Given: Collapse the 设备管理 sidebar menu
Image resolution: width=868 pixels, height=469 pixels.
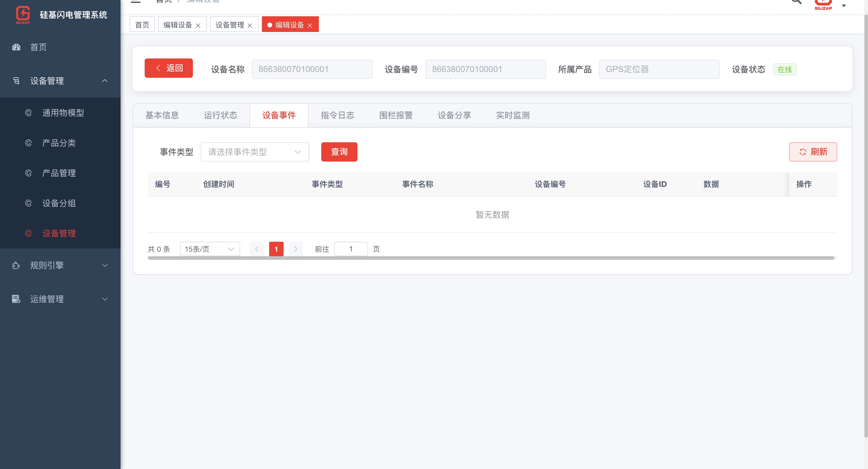Looking at the screenshot, I should tap(105, 81).
